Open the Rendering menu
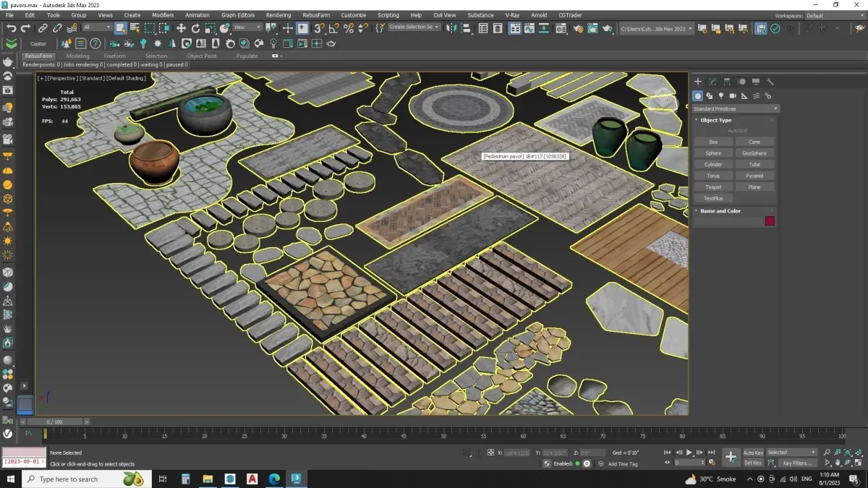Viewport: 868px width, 488px height. [278, 14]
